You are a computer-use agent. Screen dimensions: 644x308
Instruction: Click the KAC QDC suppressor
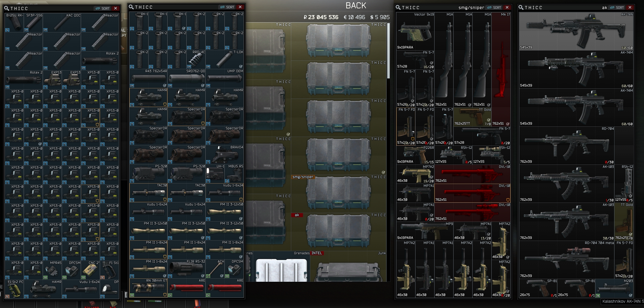click(62, 23)
